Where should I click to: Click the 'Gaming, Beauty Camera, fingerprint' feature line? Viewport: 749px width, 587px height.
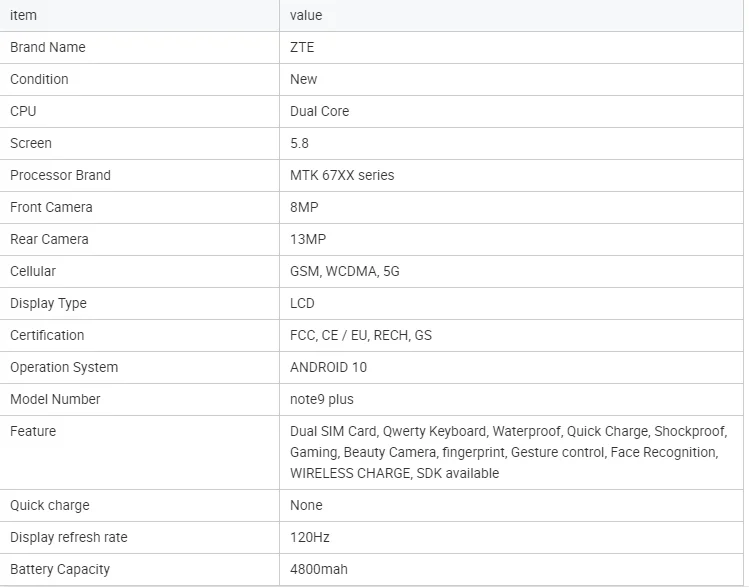click(x=504, y=452)
